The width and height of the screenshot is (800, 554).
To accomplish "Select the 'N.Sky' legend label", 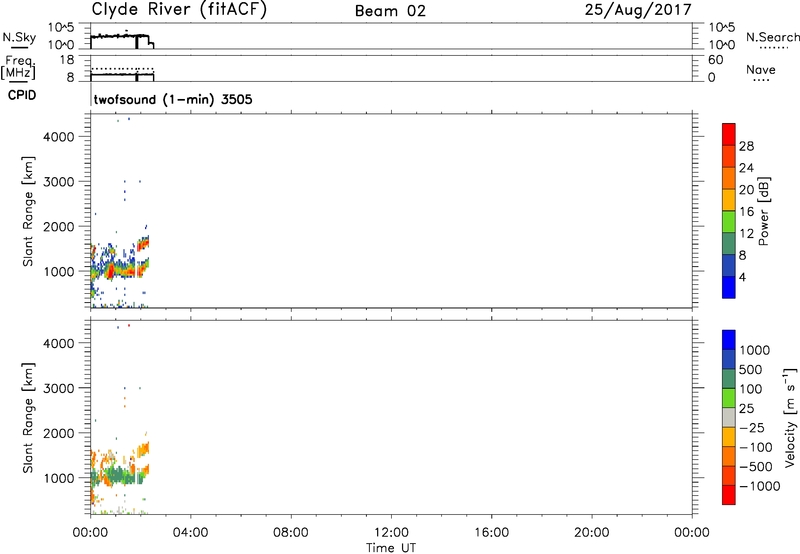I will pyautogui.click(x=19, y=37).
